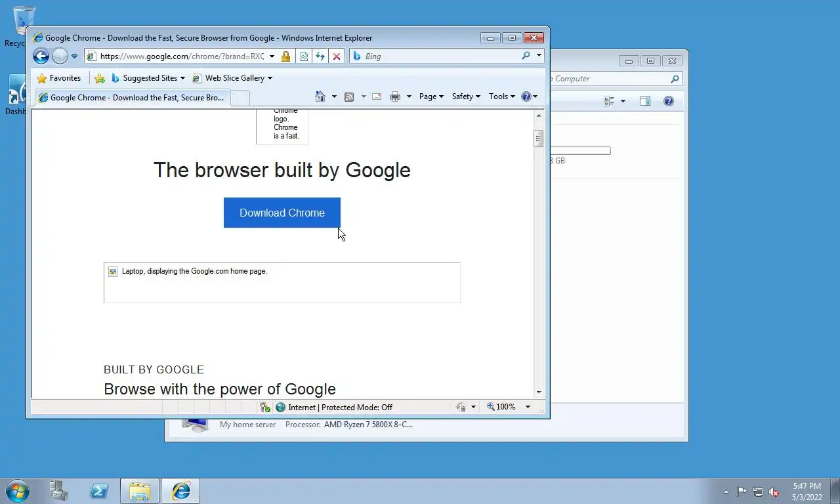Click the Internet zone globe icon
Image resolution: width=840 pixels, height=504 pixels.
pyautogui.click(x=281, y=407)
